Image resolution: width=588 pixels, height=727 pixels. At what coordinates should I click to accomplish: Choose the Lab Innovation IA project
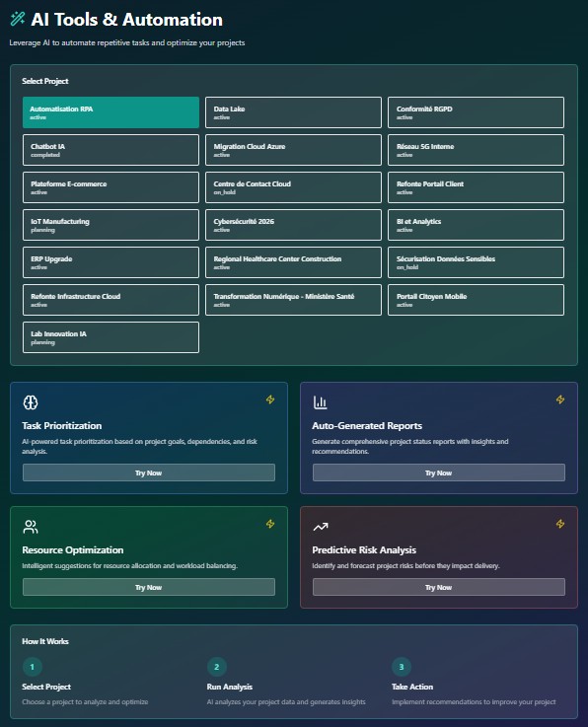tap(110, 337)
